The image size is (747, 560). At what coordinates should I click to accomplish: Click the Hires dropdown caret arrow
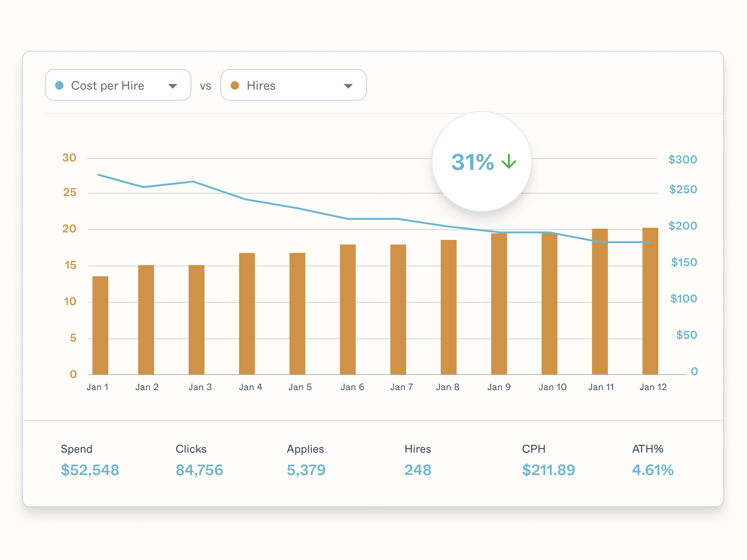[348, 86]
